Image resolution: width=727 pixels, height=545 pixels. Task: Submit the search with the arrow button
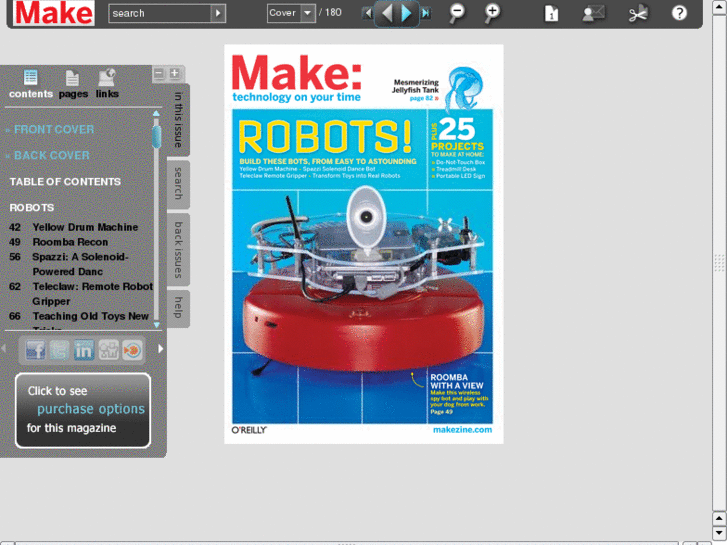tap(218, 13)
